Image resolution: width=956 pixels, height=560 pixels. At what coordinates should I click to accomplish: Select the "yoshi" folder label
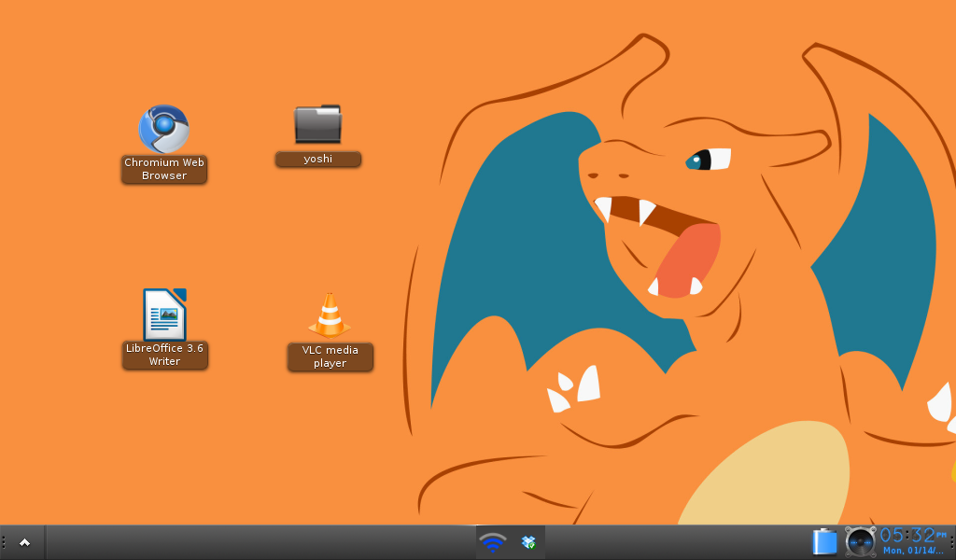[318, 159]
